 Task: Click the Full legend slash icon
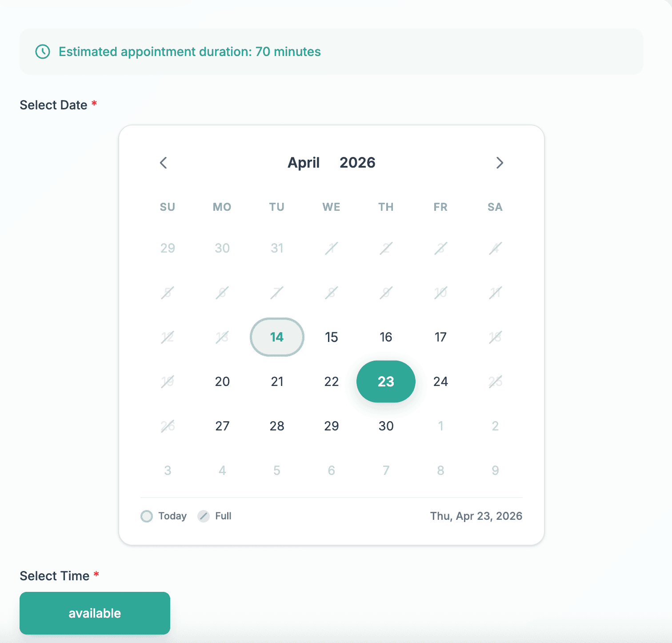[204, 516]
